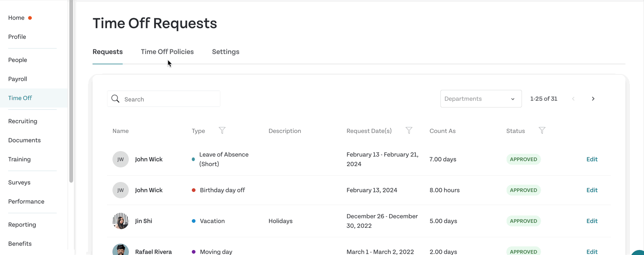Click the Type column filter icon
Viewport: 644px width, 255px height.
click(x=222, y=131)
